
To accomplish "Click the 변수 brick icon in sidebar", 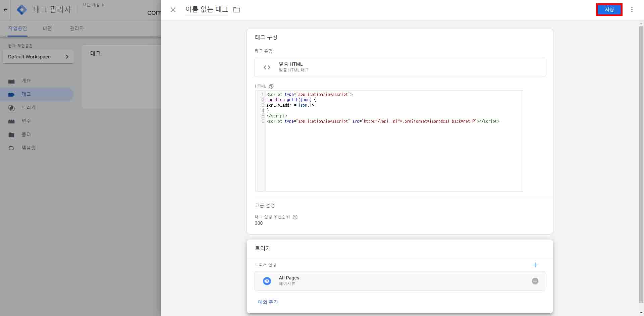I will click(11, 121).
